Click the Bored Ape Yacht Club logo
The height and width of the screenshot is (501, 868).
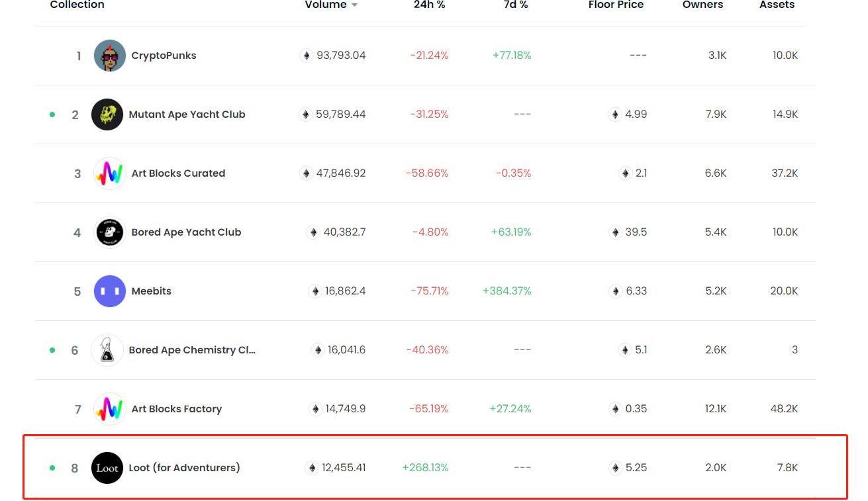(x=110, y=232)
